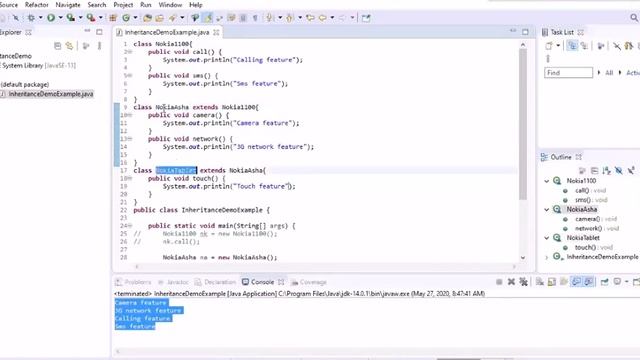
Task: Click the Open Task folder icon
Action: (x=159, y=18)
